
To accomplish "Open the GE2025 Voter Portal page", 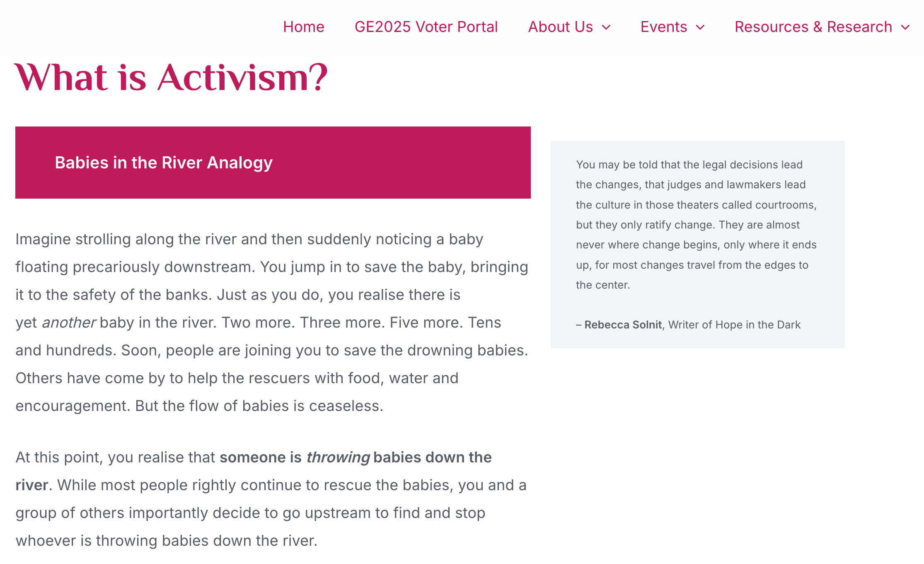I will (426, 27).
